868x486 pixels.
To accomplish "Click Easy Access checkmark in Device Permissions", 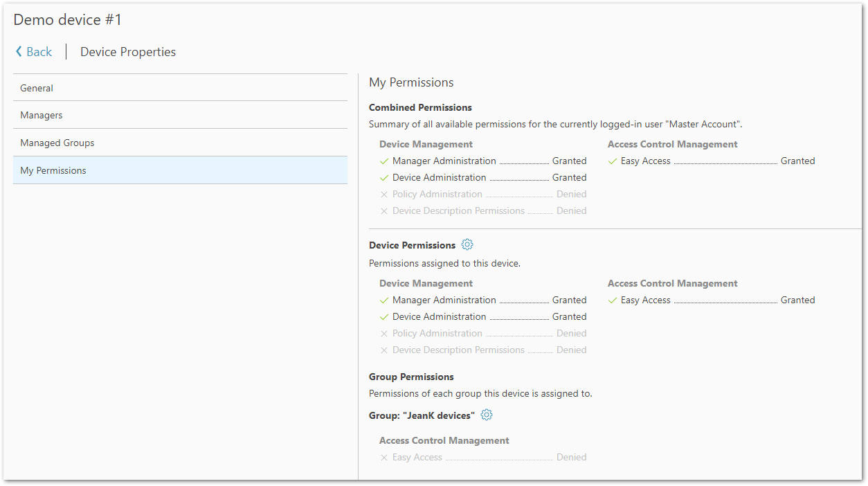I will (x=613, y=300).
